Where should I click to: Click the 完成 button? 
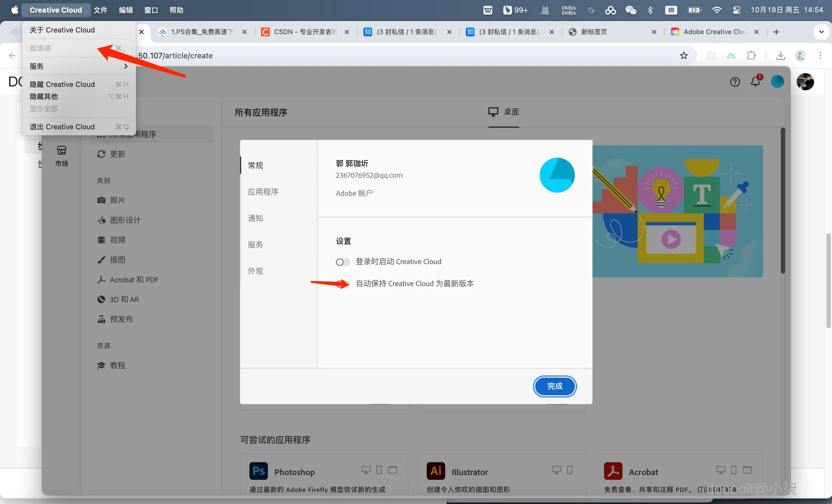(x=555, y=386)
